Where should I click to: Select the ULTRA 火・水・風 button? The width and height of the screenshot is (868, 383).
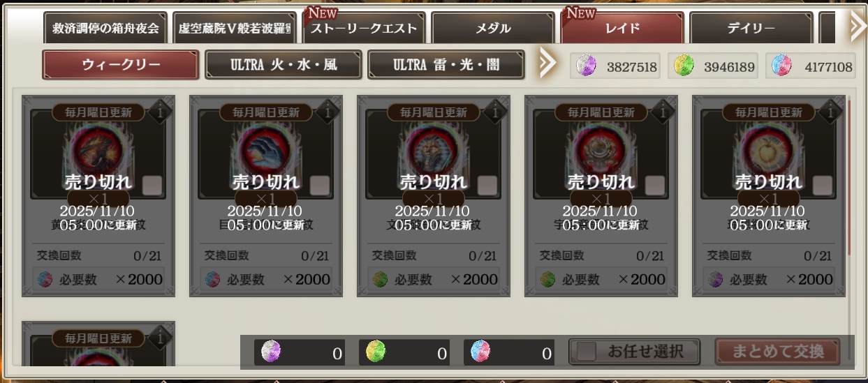coord(284,65)
